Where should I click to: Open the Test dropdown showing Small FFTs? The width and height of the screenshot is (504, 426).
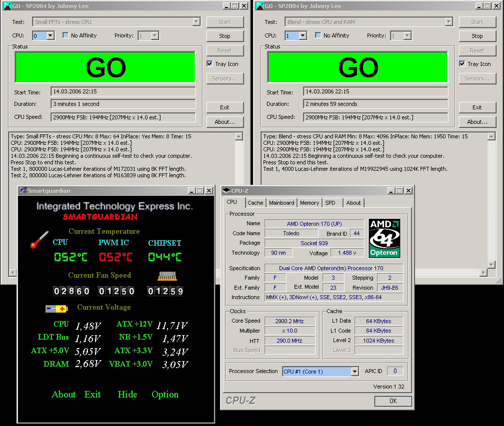pyautogui.click(x=196, y=22)
